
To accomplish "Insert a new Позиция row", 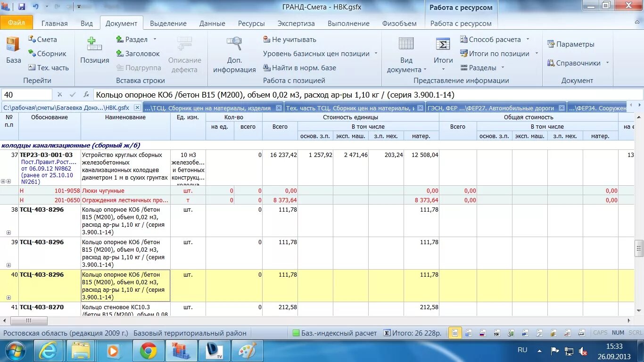I will click(94, 51).
